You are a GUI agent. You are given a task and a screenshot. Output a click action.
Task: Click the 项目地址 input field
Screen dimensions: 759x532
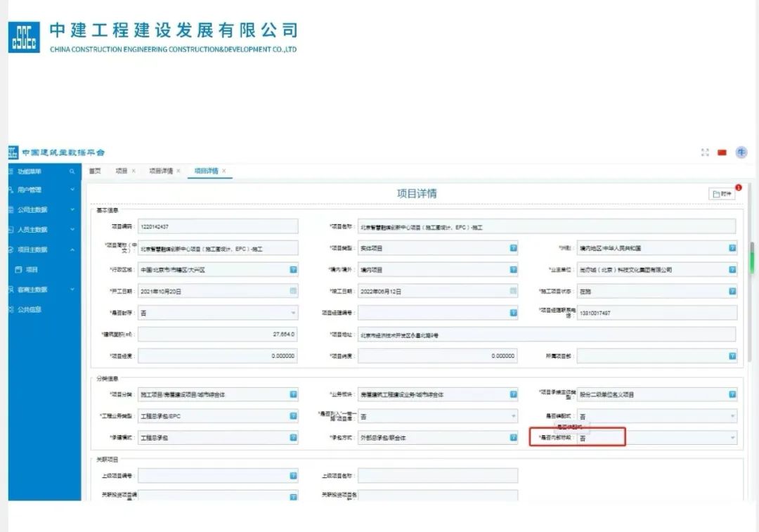[x=546, y=335]
